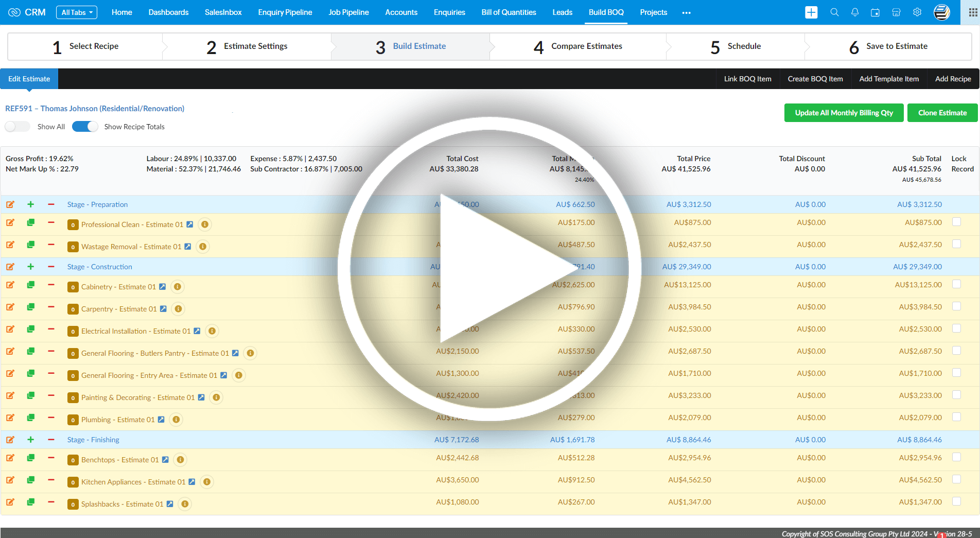
Task: Show info for Carpentry - Estimate 01
Action: pos(178,309)
